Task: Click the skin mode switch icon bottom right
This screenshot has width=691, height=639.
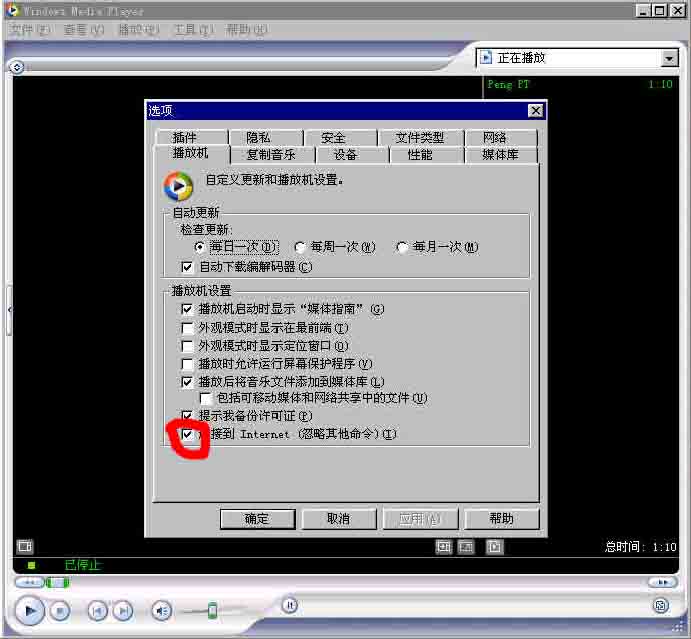Action: (x=661, y=606)
